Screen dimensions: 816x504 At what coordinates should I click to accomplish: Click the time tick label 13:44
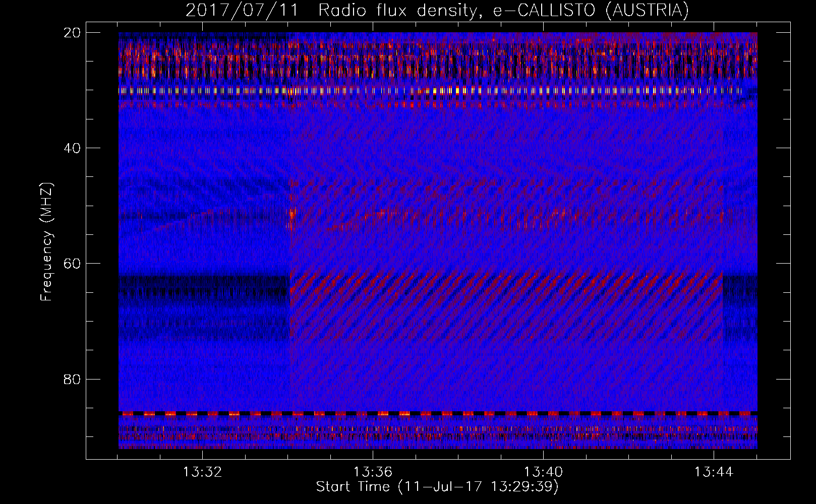[714, 472]
